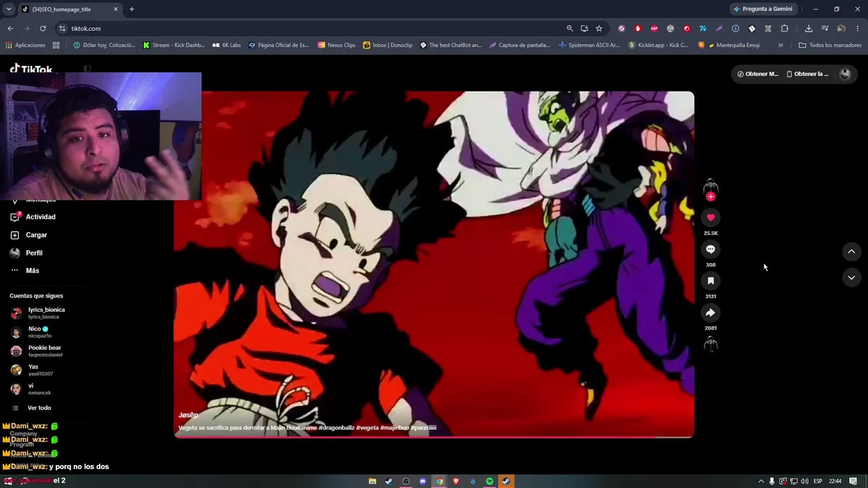Open the Chrome three-dot menu
Screen dimensions: 868x488
(858, 28)
